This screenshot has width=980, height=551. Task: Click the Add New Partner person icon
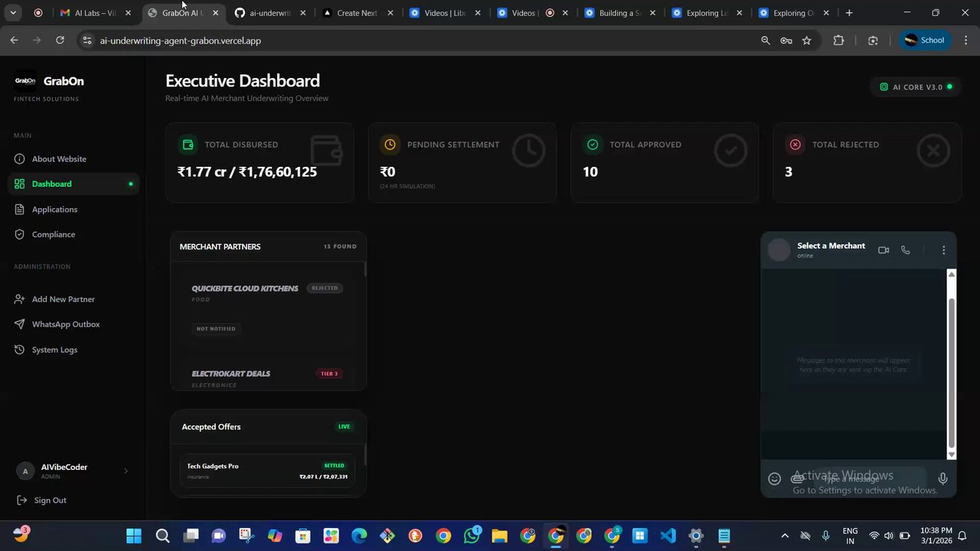[20, 299]
